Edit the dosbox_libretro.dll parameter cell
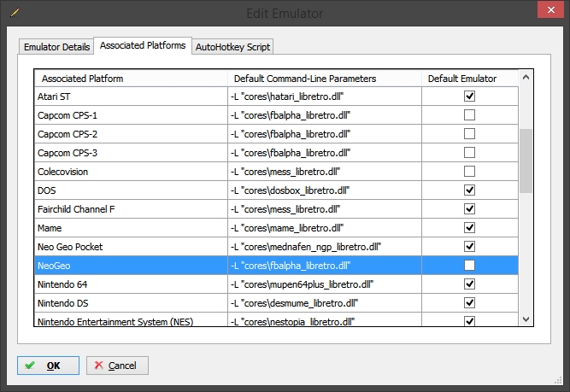The image size is (570, 392). click(x=325, y=190)
